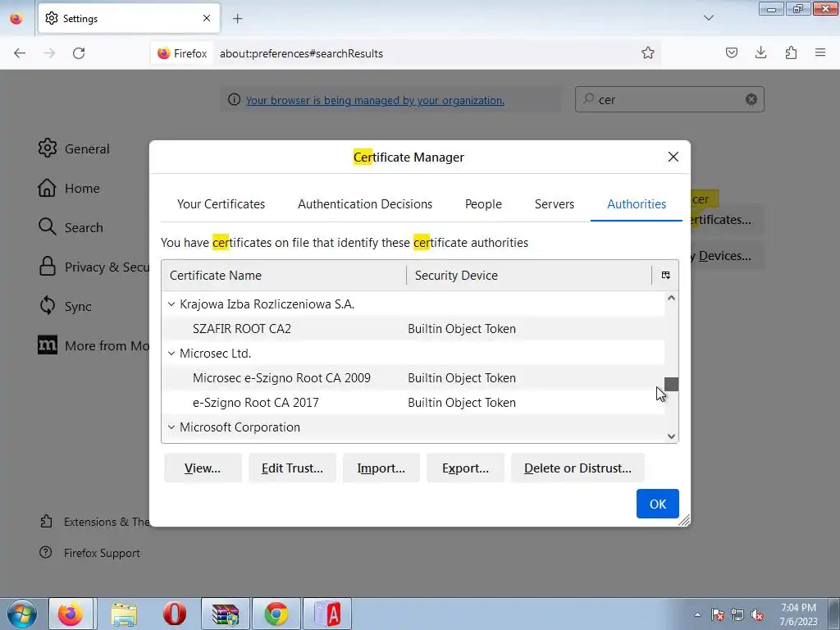
Task: Go to Home settings category
Action: [69, 188]
